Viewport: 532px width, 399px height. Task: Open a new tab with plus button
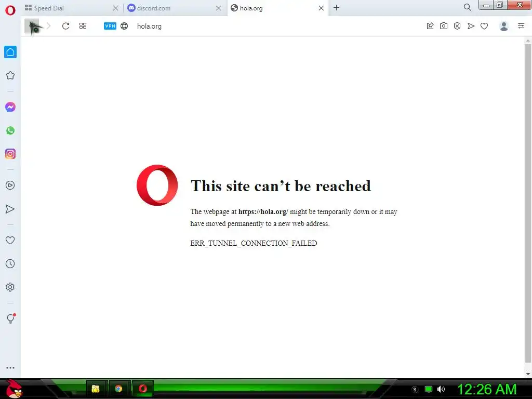[x=336, y=8]
